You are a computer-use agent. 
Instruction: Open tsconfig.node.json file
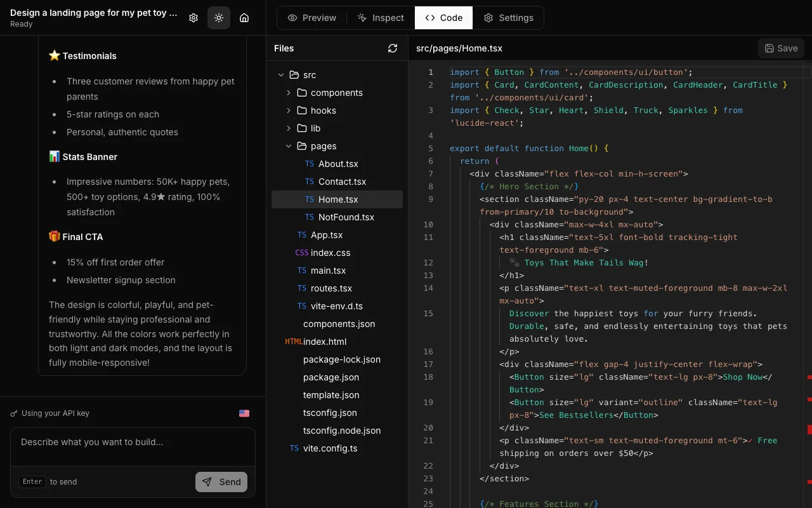(x=337, y=431)
